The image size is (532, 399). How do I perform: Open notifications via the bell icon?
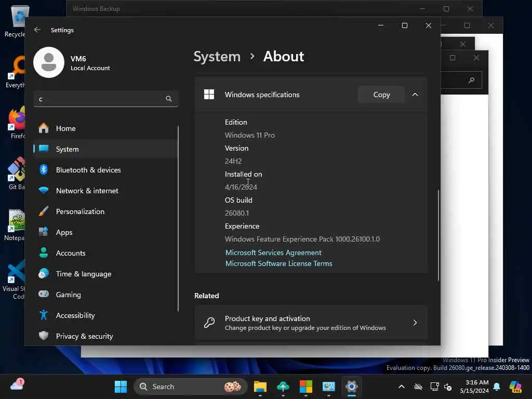[497, 387]
